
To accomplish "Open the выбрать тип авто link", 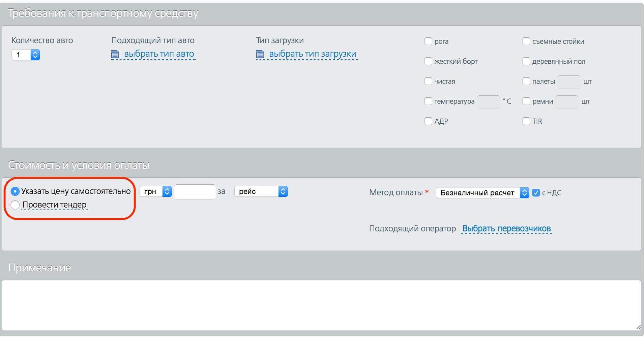I will (x=159, y=54).
